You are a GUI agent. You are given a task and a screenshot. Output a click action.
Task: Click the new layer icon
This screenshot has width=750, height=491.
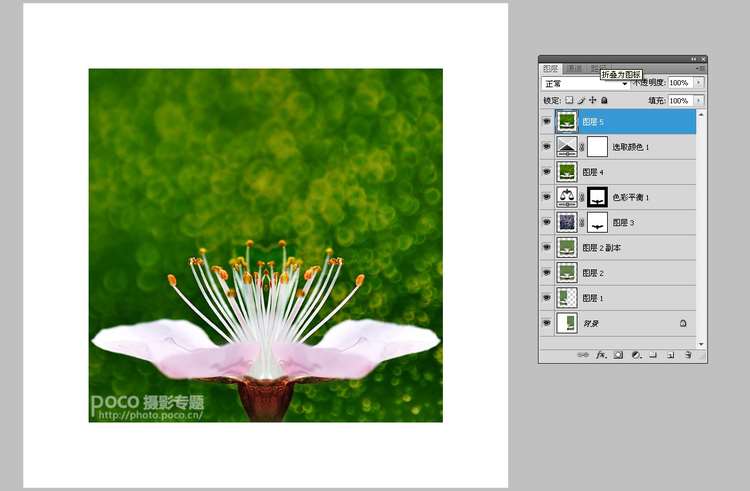click(671, 354)
